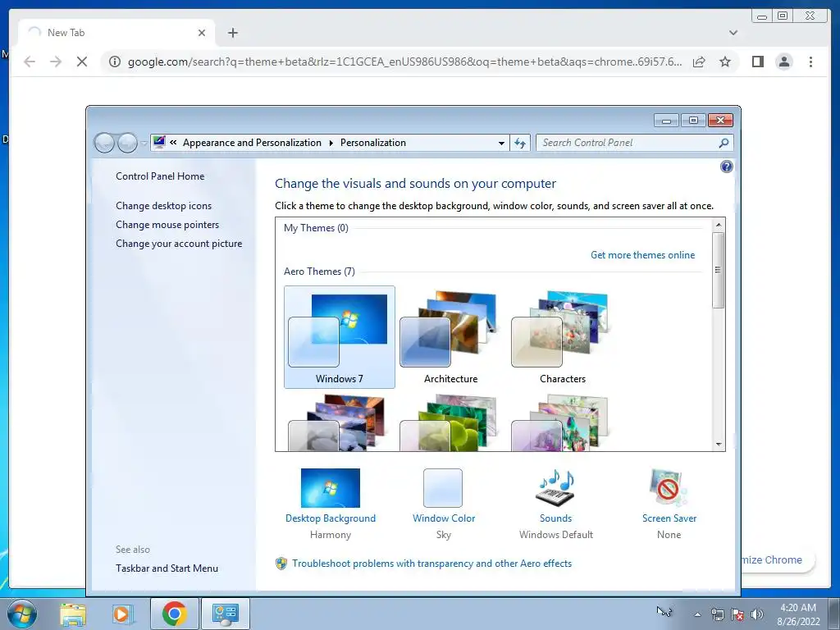Select the New Tab tab in Chrome
Image resolution: width=840 pixels, height=630 pixels.
click(x=116, y=33)
